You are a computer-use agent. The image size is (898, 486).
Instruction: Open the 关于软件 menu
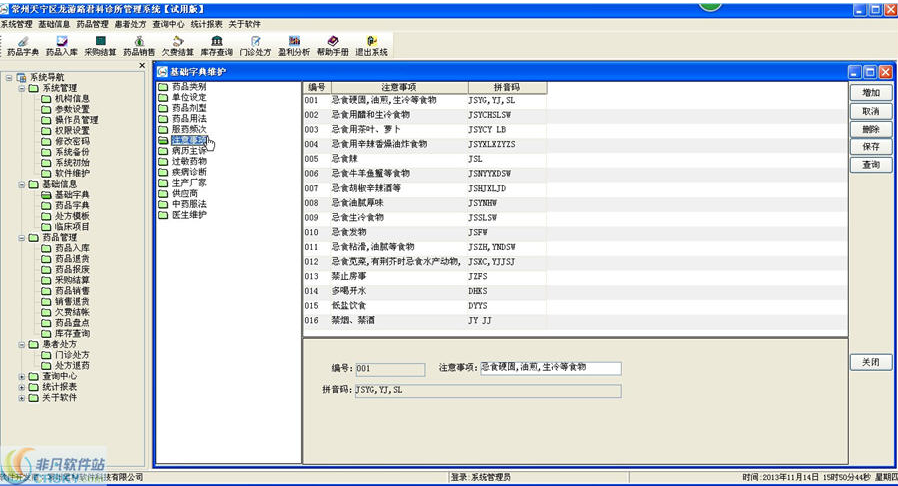click(x=245, y=24)
